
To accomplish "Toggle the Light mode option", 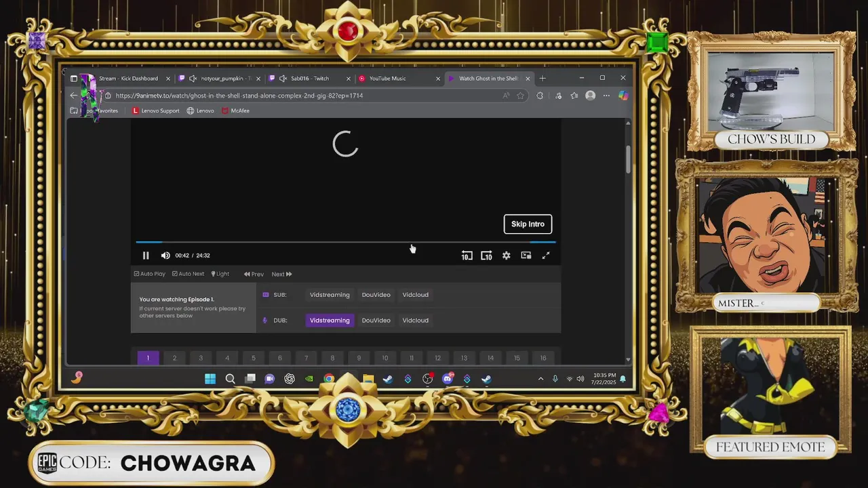I will click(x=220, y=274).
